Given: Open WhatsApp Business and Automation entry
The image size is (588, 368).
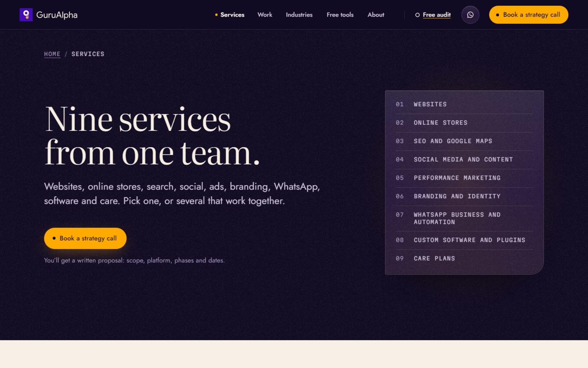Looking at the screenshot, I should coord(464,218).
